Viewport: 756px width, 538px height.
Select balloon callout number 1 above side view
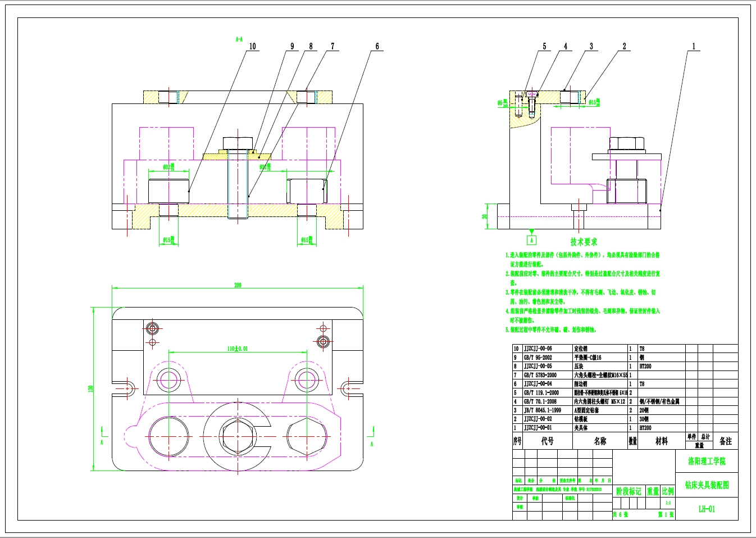694,46
